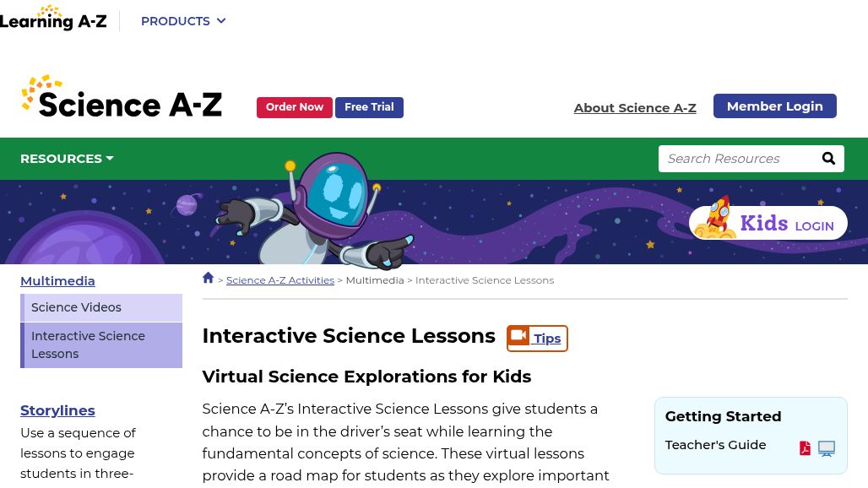Image resolution: width=868 pixels, height=488 pixels.
Task: Open the Teacher's Guide PDF icon
Action: [x=805, y=448]
